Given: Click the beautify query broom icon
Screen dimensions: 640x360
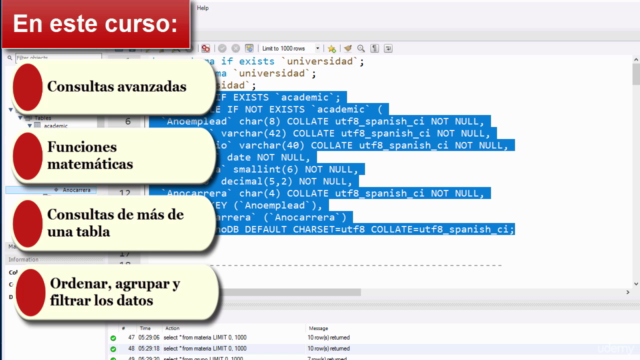Looking at the screenshot, I should click(x=348, y=49).
